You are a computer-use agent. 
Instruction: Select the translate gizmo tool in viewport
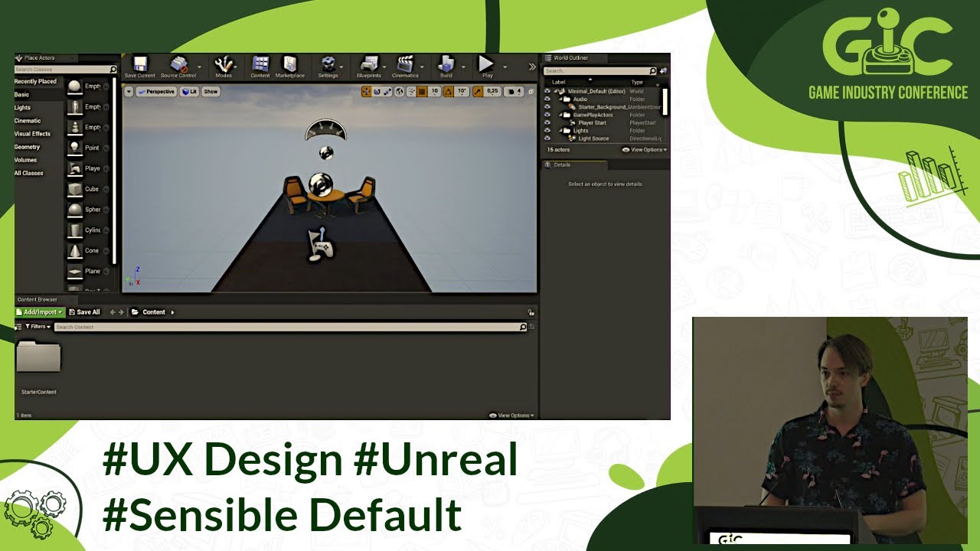[x=366, y=92]
